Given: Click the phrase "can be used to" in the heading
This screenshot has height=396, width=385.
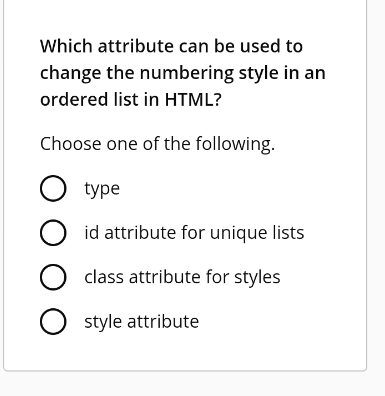Looking at the screenshot, I should coord(241,46).
